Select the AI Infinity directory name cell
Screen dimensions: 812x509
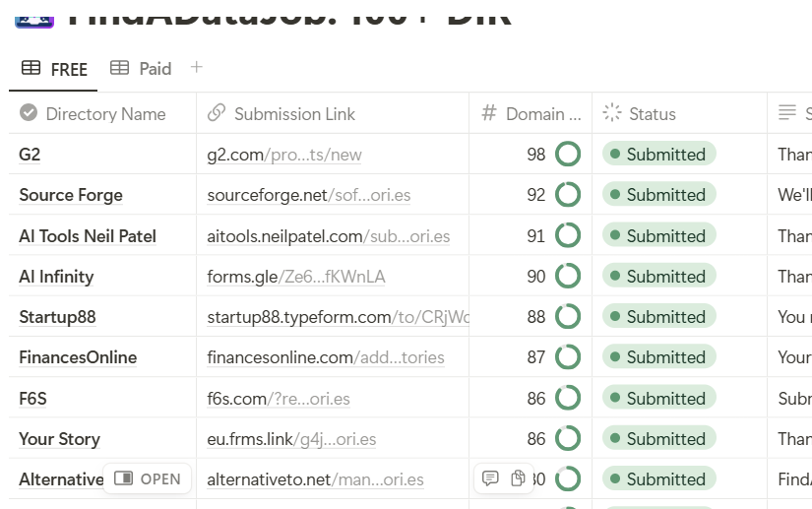56,277
